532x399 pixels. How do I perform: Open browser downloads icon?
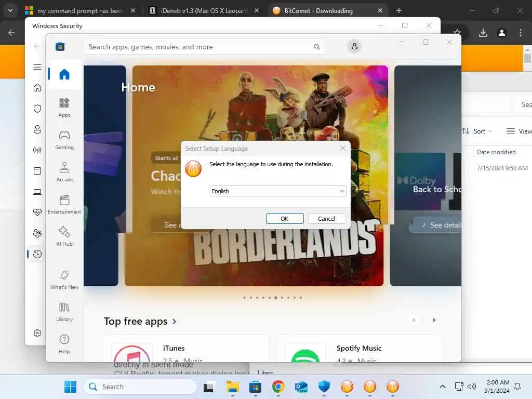coord(483,33)
